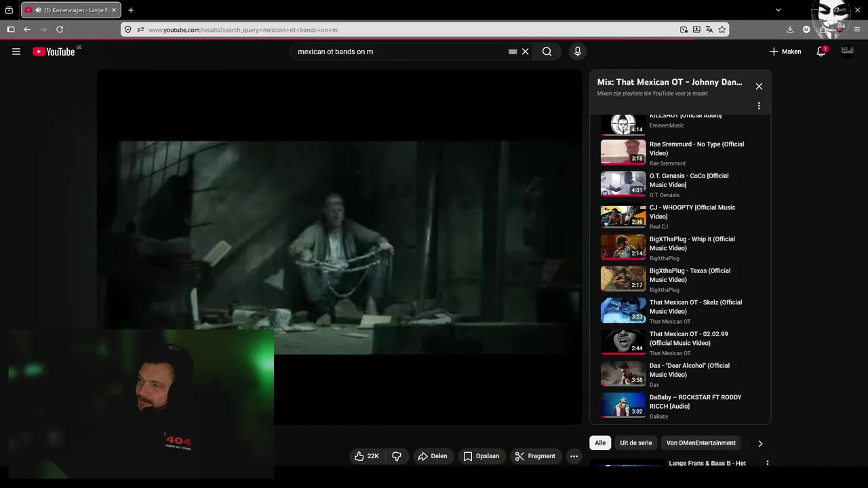Image resolution: width=868 pixels, height=488 pixels.
Task: Open the Mix playlist options menu
Action: (759, 106)
